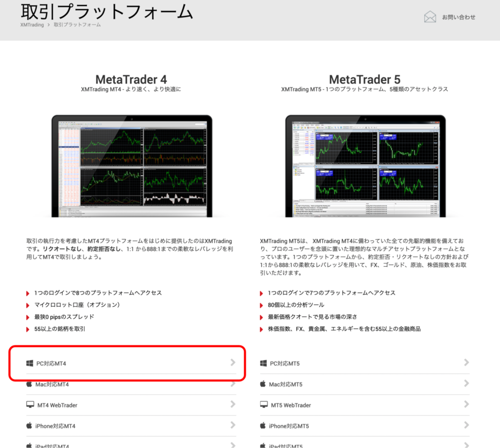
Task: Open the iPhone対応MT5 link
Action: (289, 426)
